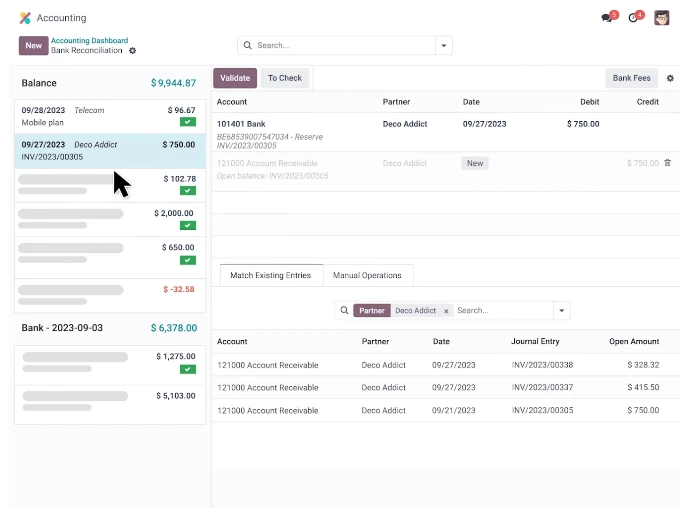Switch to the Manual Operations tab
This screenshot has width=690, height=515.
[367, 275]
